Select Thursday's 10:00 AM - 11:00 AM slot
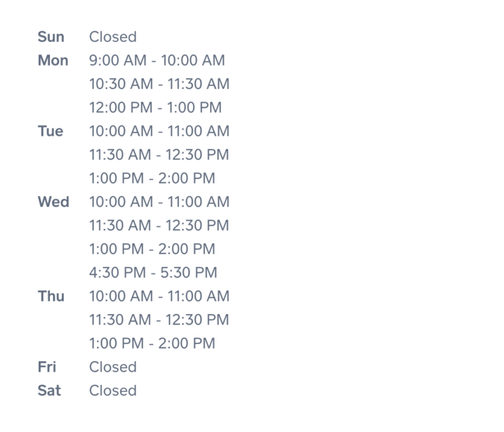 point(159,296)
